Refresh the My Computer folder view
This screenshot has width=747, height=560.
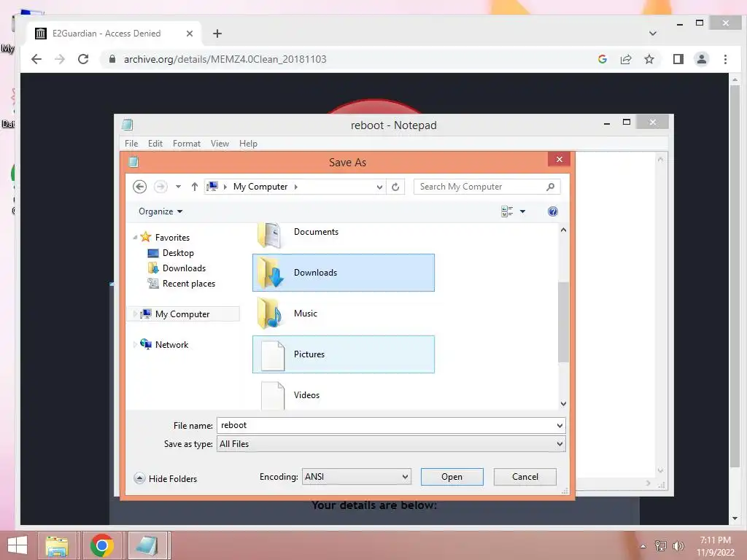coord(395,187)
